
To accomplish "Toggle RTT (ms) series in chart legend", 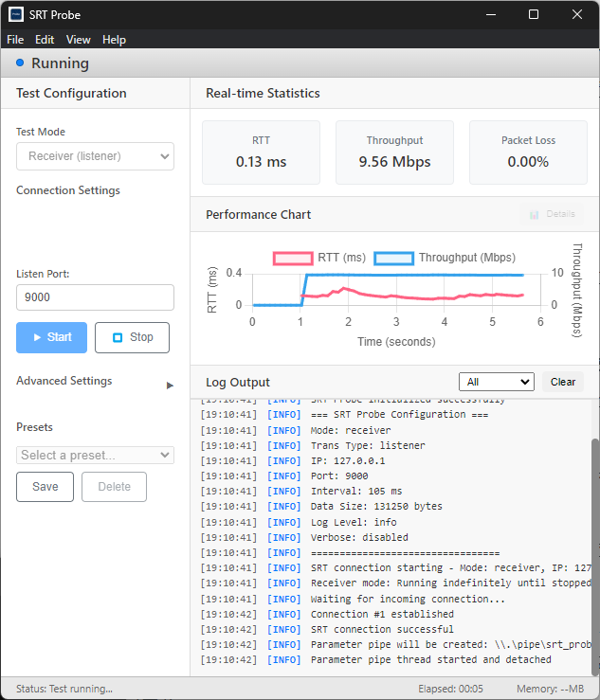I will coord(292,258).
